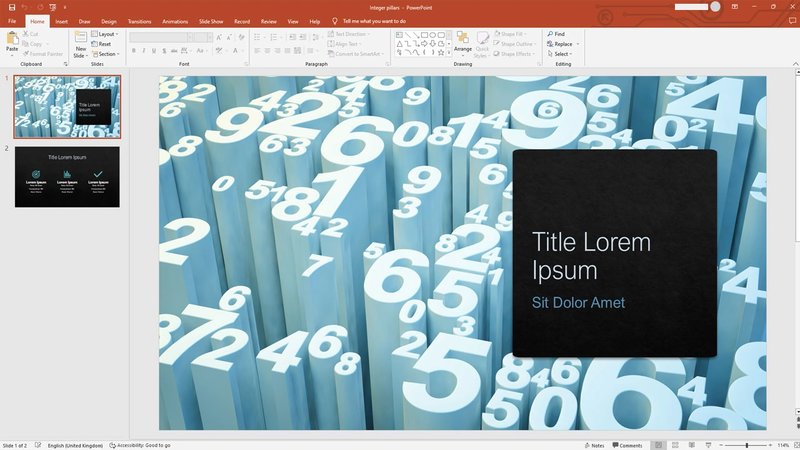The height and width of the screenshot is (450, 800).
Task: Open Clipboard pane dialog launcher
Action: (65, 64)
